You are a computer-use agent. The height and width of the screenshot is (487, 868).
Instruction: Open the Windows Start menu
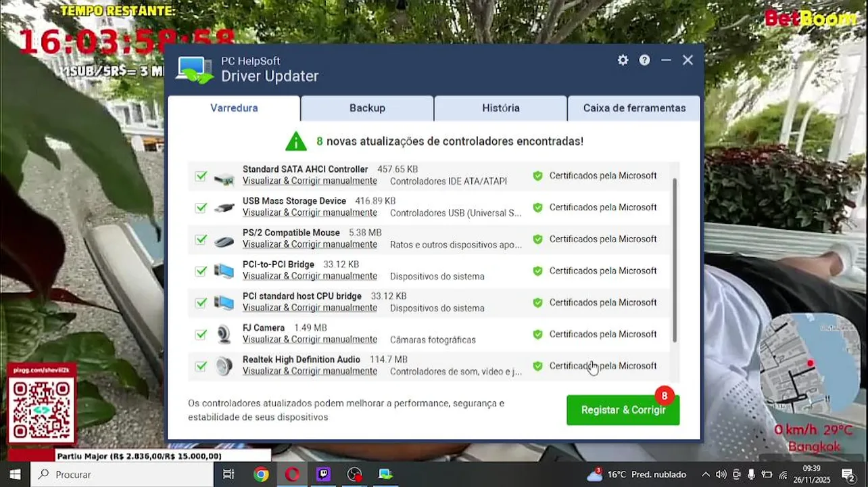(x=15, y=474)
